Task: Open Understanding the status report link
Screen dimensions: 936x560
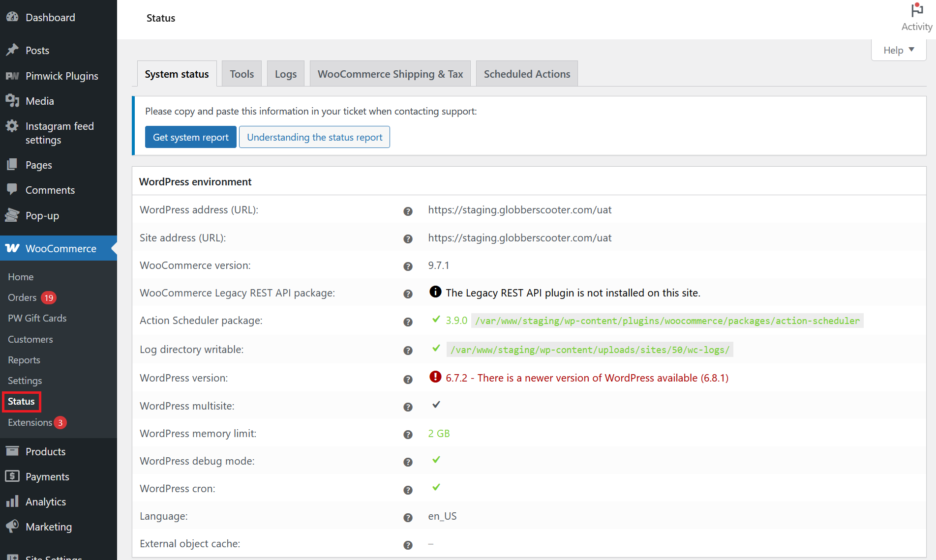Action: 314,137
